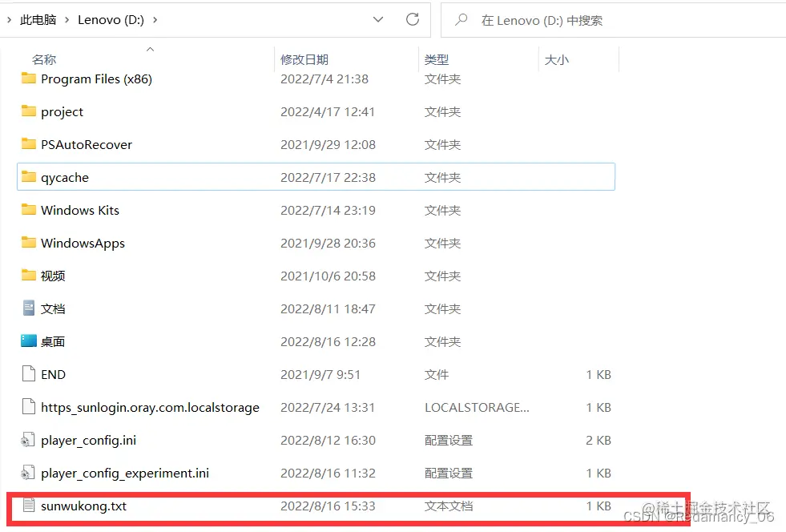Select the END file entry
The width and height of the screenshot is (786, 532).
[53, 374]
